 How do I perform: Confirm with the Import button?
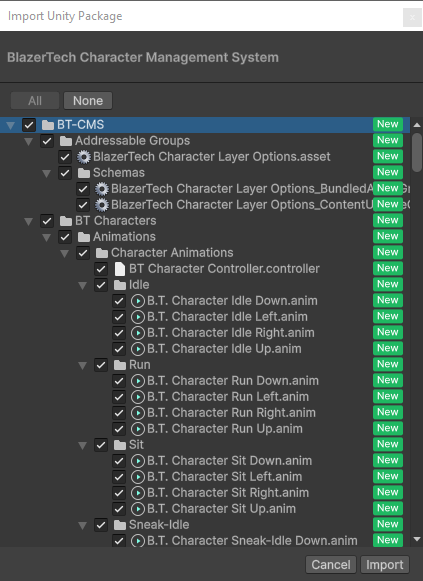pos(384,565)
